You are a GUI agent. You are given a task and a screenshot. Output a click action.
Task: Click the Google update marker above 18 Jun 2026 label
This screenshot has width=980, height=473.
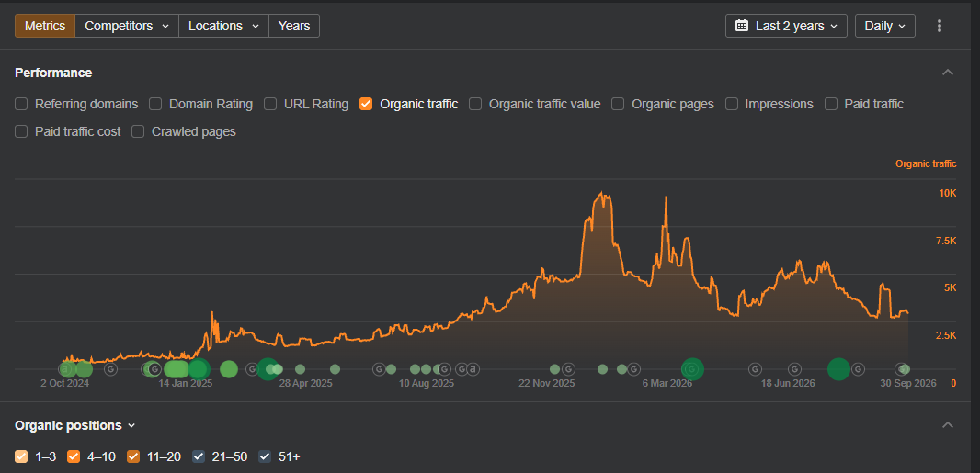pos(794,369)
